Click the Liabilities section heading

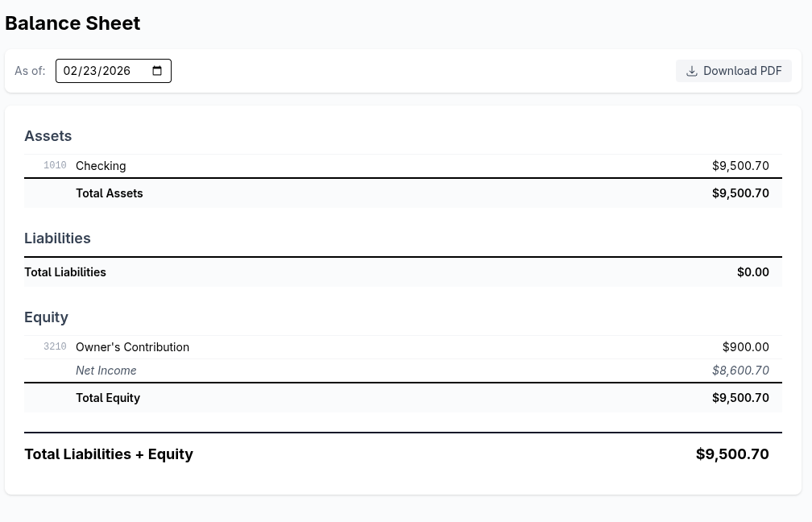click(x=57, y=238)
